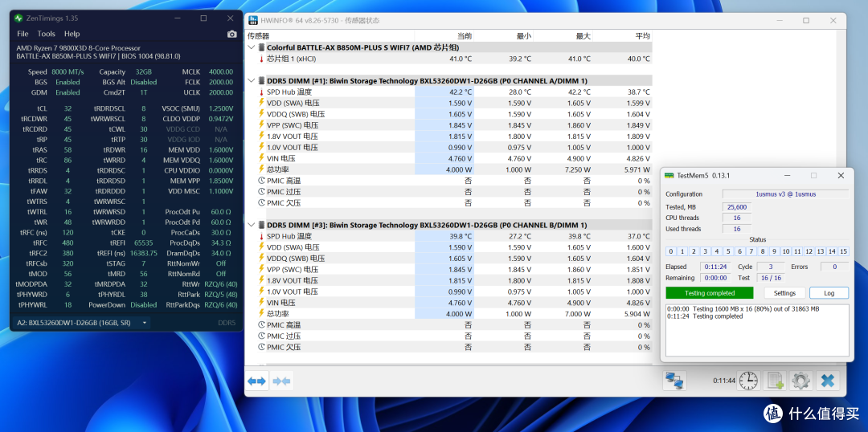This screenshot has height=432, width=868.
Task: Click status icon of DIMM #1 PMIC 高温
Action: coord(261,181)
